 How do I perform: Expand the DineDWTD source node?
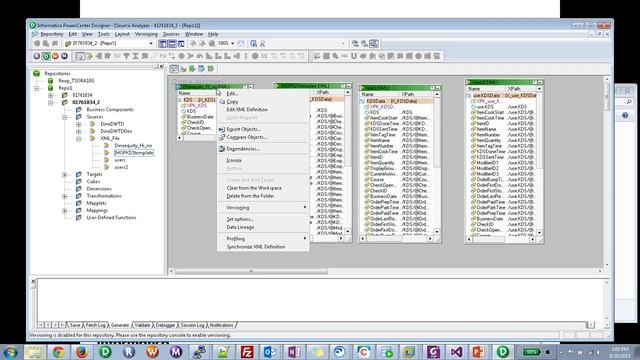click(78, 124)
